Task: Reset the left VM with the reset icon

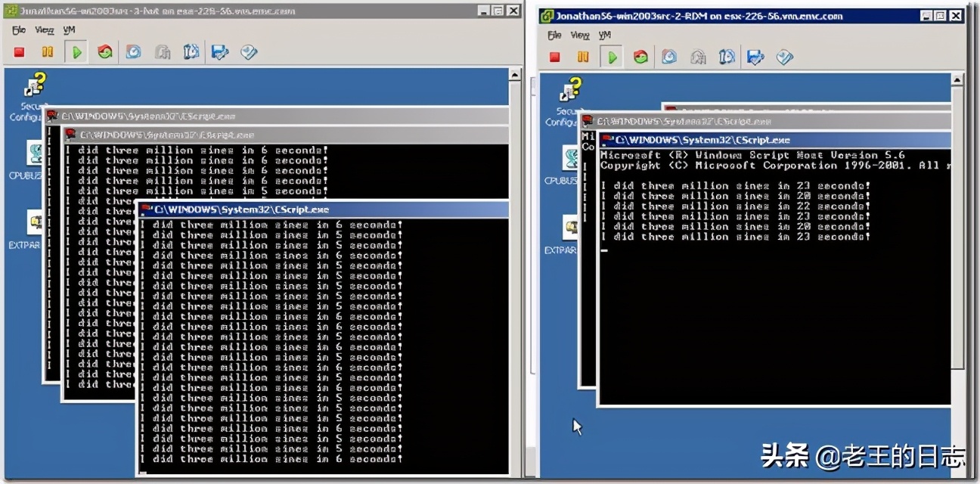Action: point(104,51)
